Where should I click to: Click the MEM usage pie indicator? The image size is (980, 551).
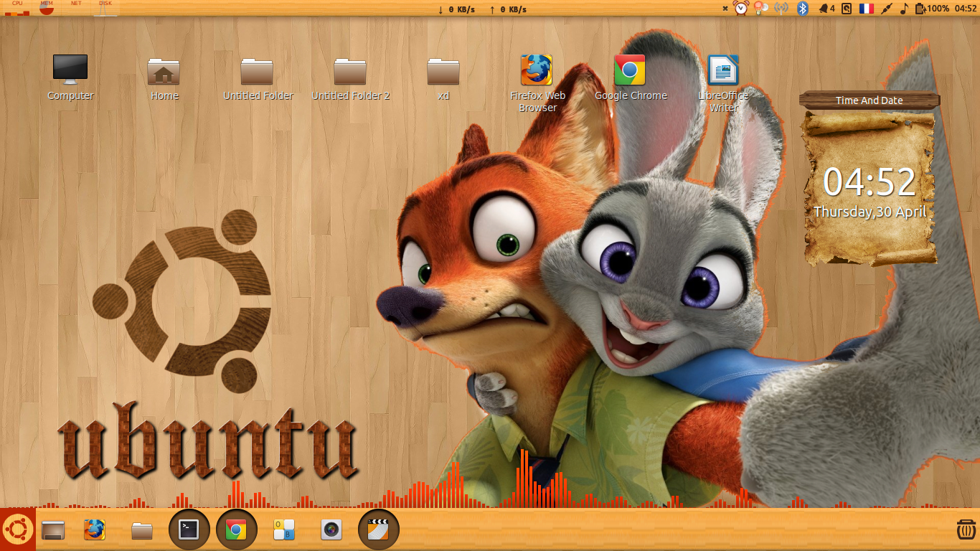[47, 8]
